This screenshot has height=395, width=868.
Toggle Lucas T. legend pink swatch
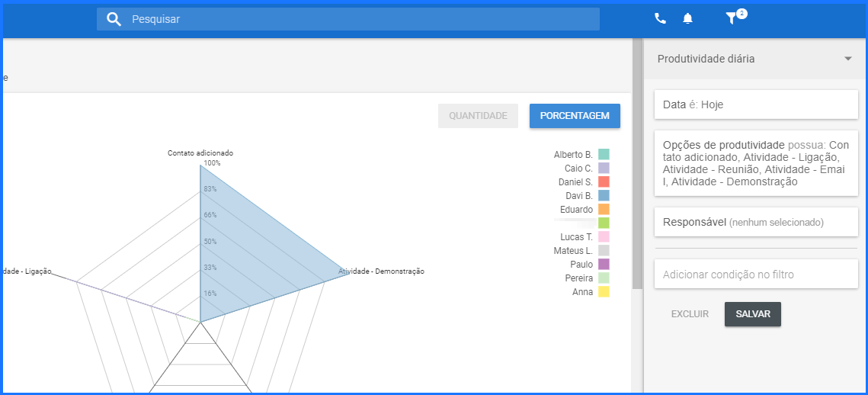coord(604,236)
